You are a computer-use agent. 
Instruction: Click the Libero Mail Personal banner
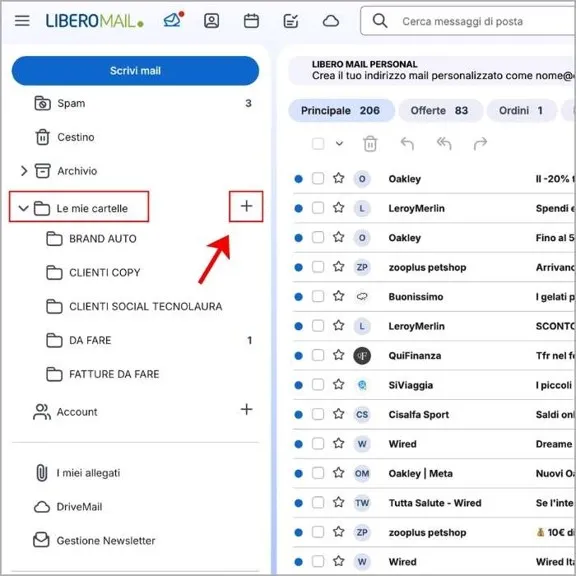432,70
